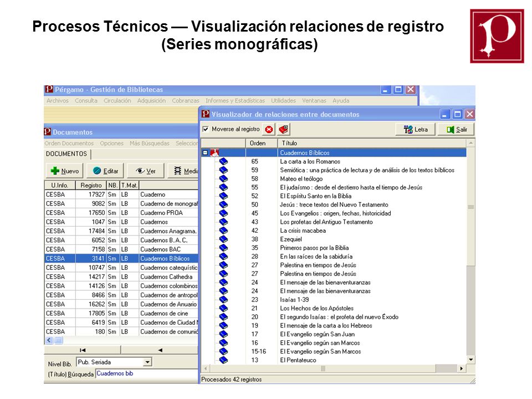Click El Evangelio según san Marcos, order 16
The image size is (532, 399).
click(320, 343)
